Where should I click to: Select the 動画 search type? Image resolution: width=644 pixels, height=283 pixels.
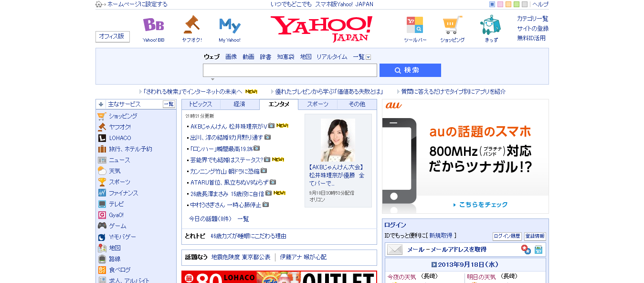pyautogui.click(x=248, y=57)
